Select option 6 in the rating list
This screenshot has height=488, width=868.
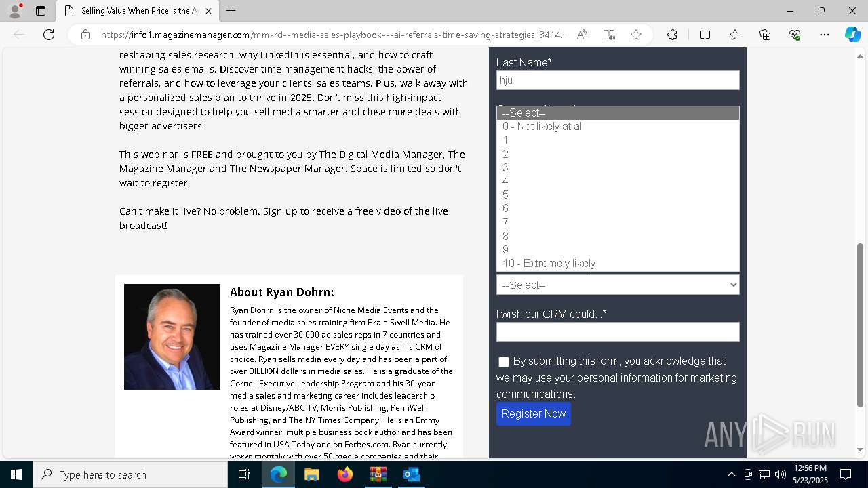click(x=618, y=208)
